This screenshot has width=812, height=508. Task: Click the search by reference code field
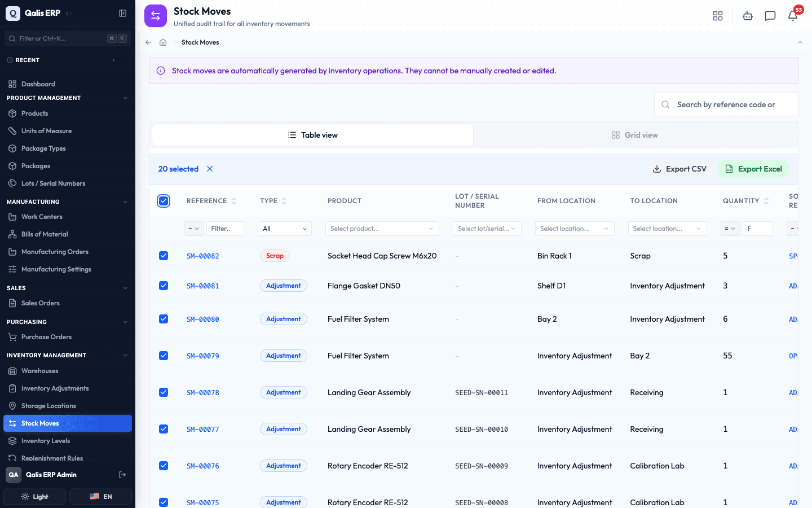(726, 104)
